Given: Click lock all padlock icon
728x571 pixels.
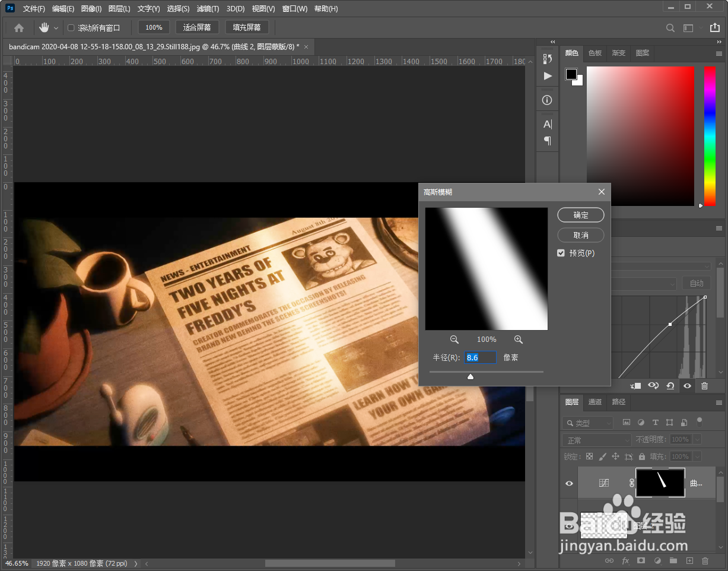Looking at the screenshot, I should pos(641,456).
